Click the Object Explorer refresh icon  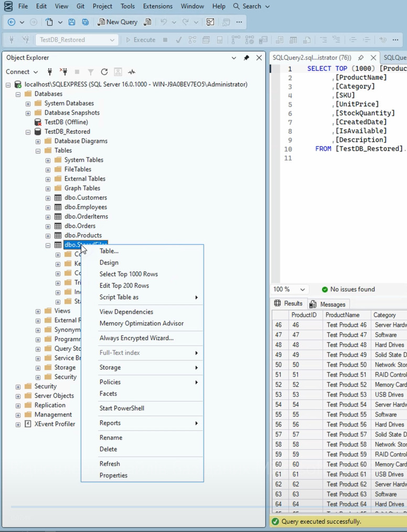click(104, 72)
